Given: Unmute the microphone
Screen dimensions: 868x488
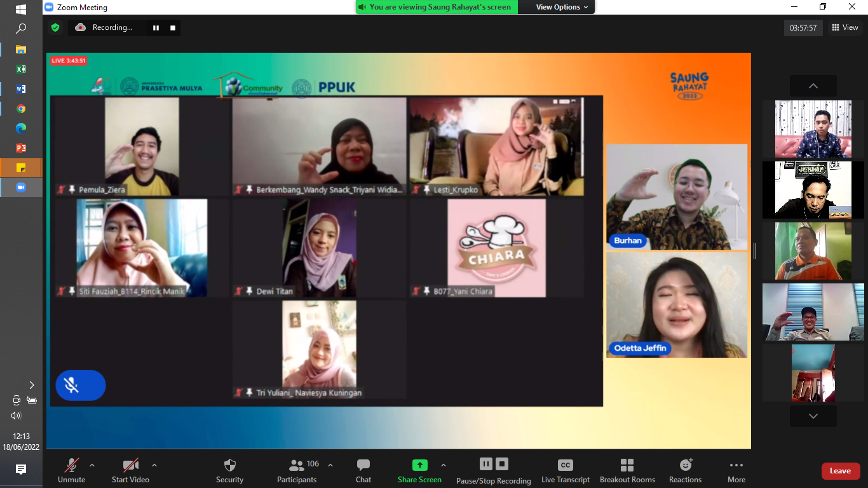Looking at the screenshot, I should [x=71, y=471].
